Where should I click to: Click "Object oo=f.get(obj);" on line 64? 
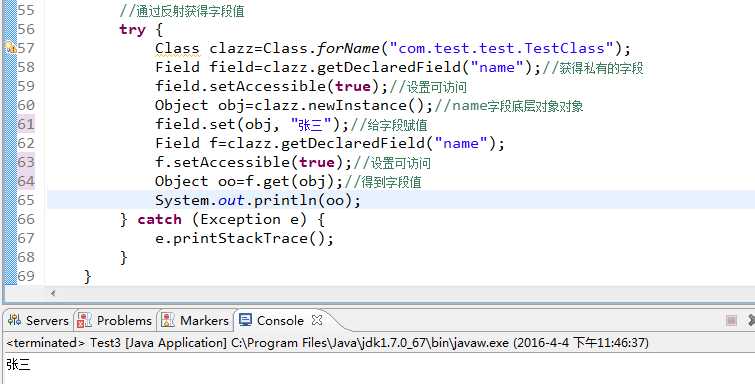(249, 182)
